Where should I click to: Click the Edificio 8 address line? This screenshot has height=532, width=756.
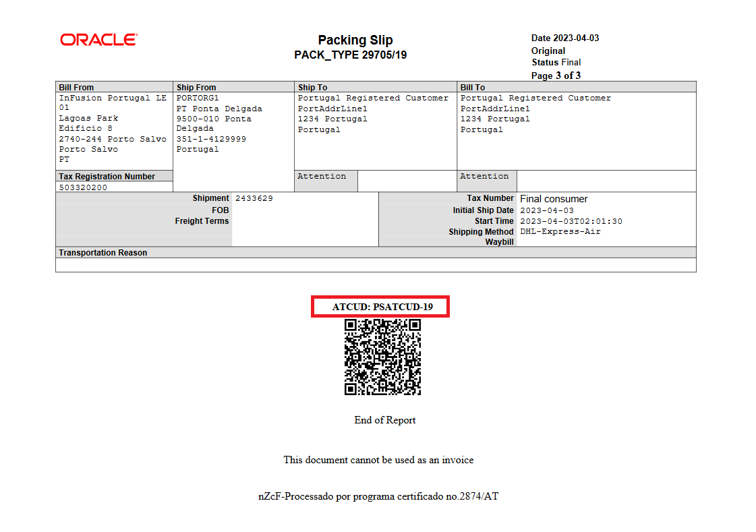tap(86, 128)
